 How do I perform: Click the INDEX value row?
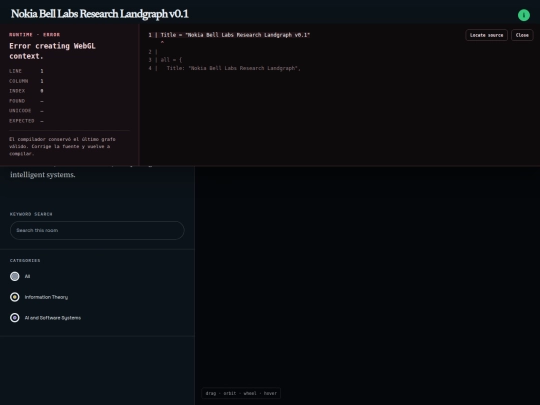pos(26,91)
